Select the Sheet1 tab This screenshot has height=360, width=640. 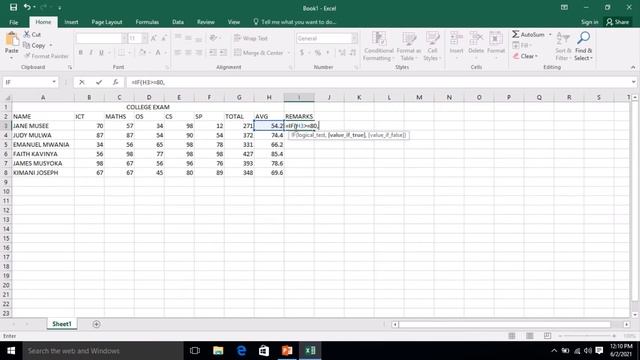pos(62,324)
